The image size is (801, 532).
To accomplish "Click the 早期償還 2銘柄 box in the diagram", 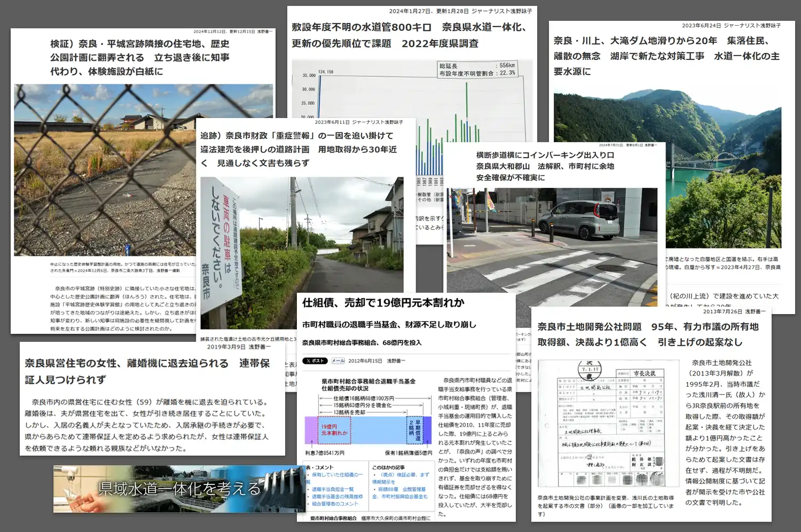I will coord(414,430).
